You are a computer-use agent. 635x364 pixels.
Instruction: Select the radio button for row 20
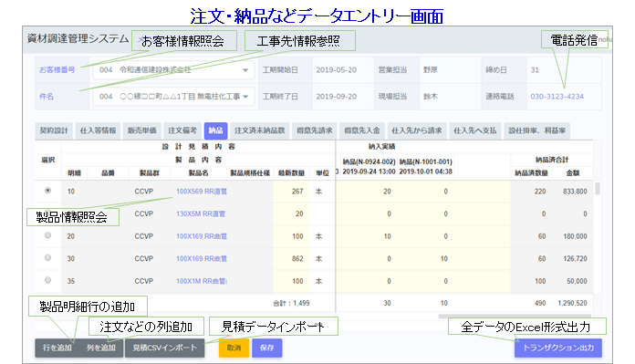point(47,235)
